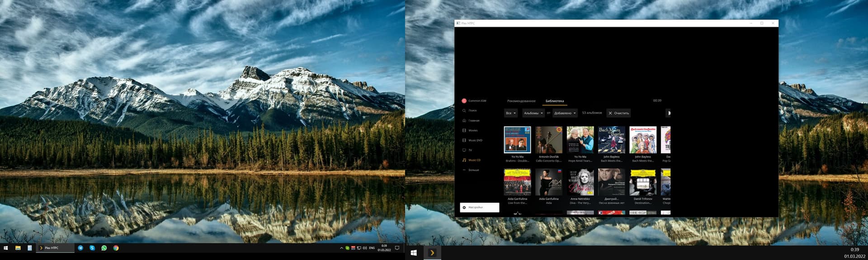Go to Главная home in sidebar

471,121
